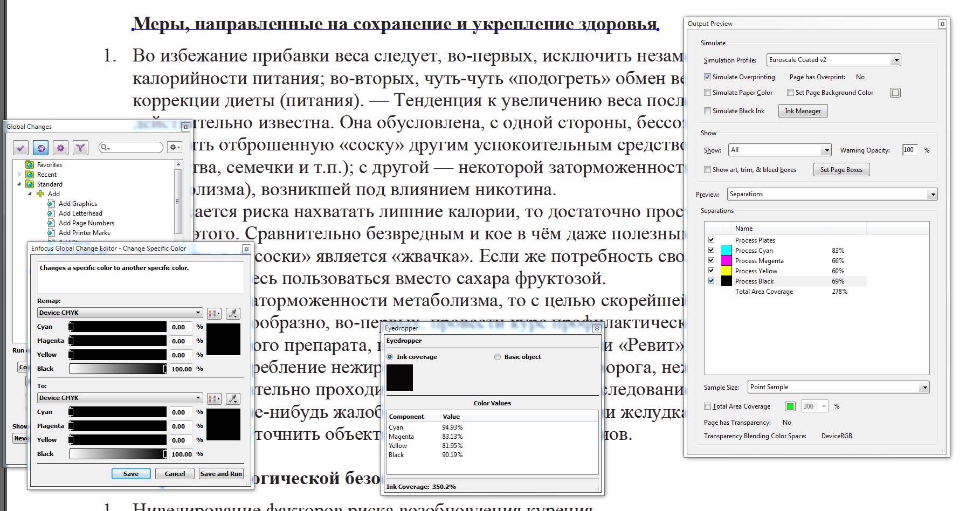980x511 pixels.
Task: Enable Set Page Background Color checkbox
Action: pyautogui.click(x=790, y=93)
